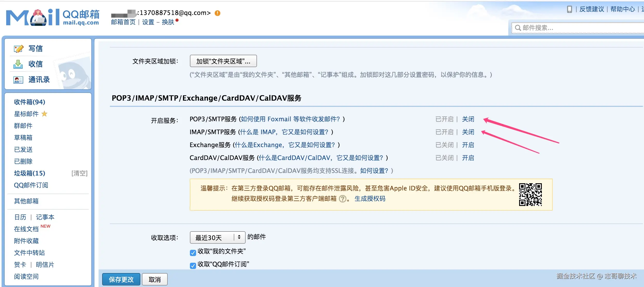Toggle the 收取“我的文件夹” checkbox

tap(193, 253)
